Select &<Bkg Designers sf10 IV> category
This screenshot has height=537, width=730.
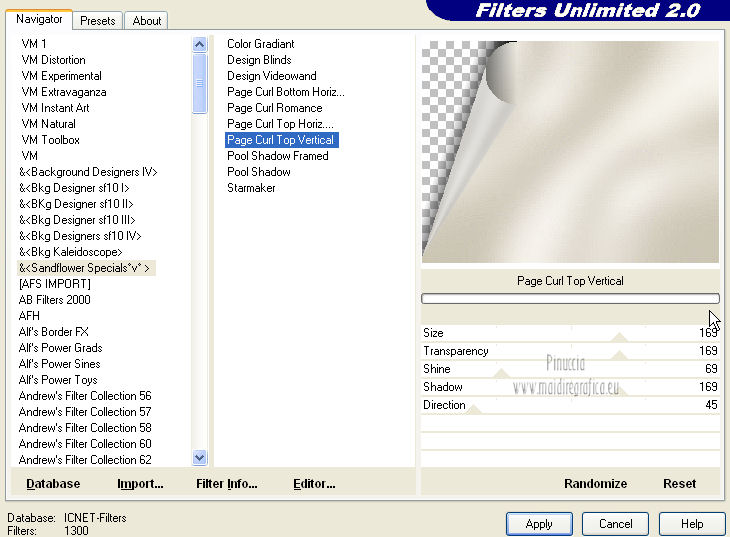tap(80, 236)
